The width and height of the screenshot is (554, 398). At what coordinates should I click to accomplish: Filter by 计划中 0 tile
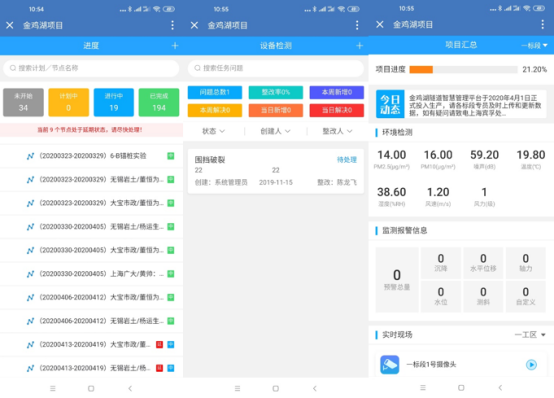coord(69,102)
